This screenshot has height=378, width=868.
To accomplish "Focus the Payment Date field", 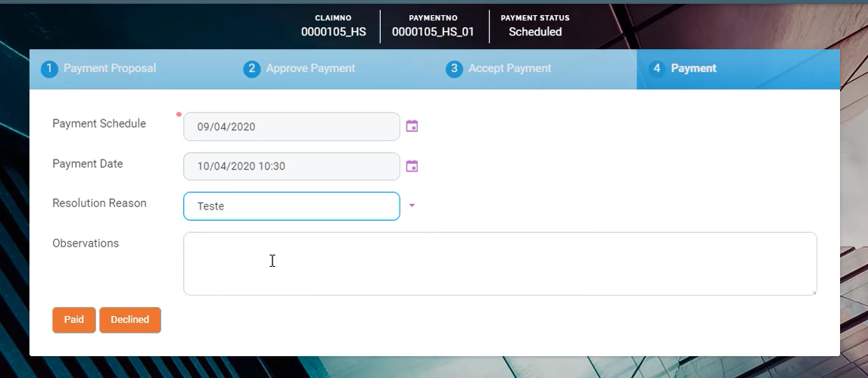I will pyautogui.click(x=292, y=166).
